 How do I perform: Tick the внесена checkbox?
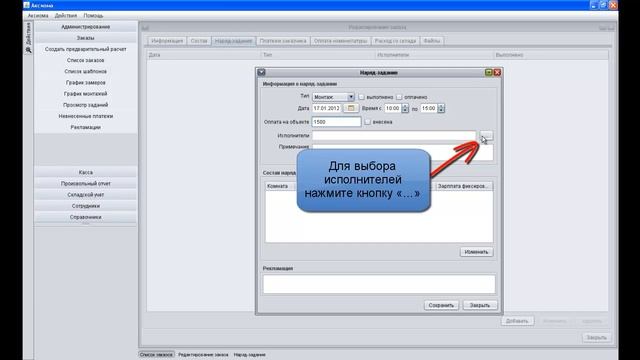367,122
